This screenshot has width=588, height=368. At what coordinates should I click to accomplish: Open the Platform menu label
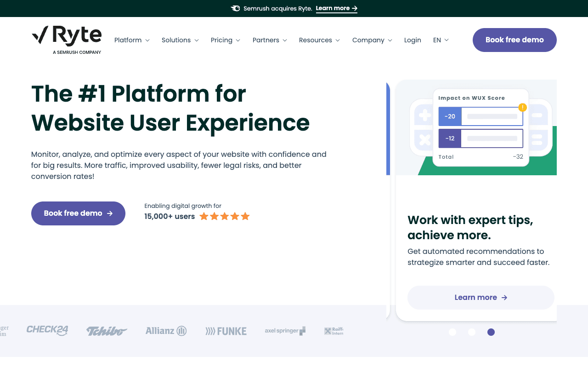pyautogui.click(x=128, y=40)
